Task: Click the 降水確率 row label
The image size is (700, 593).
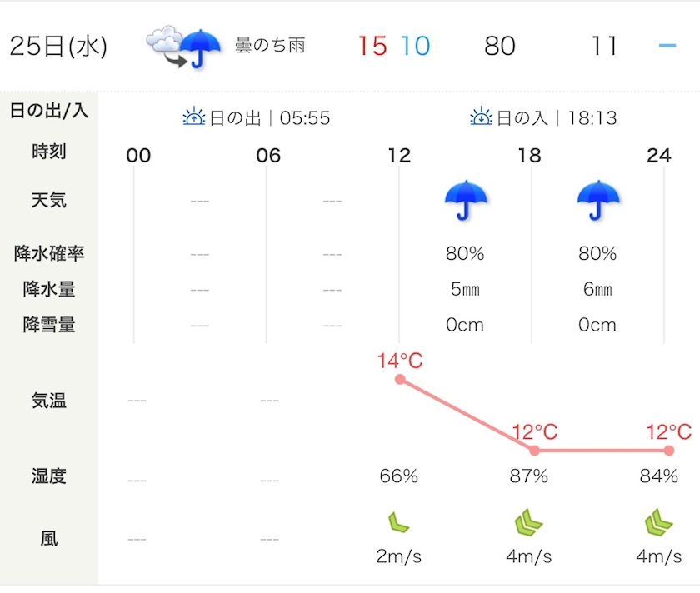Action: (x=49, y=253)
